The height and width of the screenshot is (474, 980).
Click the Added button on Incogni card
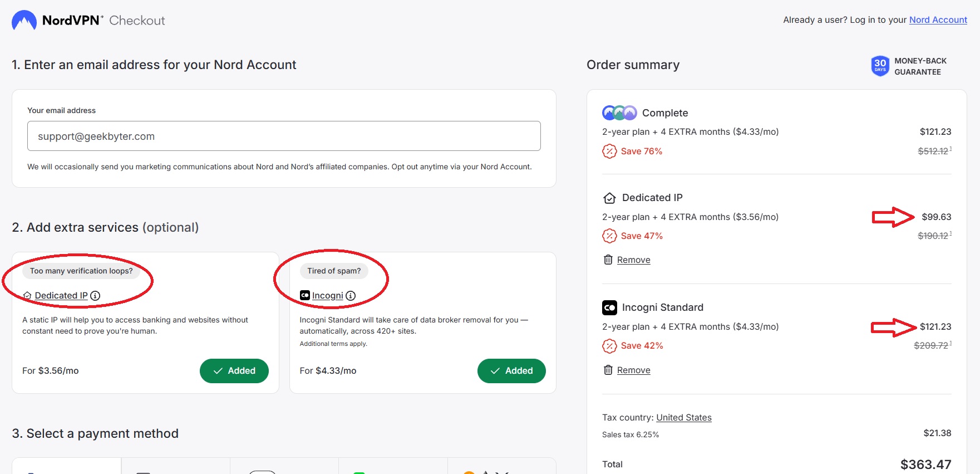(x=511, y=371)
